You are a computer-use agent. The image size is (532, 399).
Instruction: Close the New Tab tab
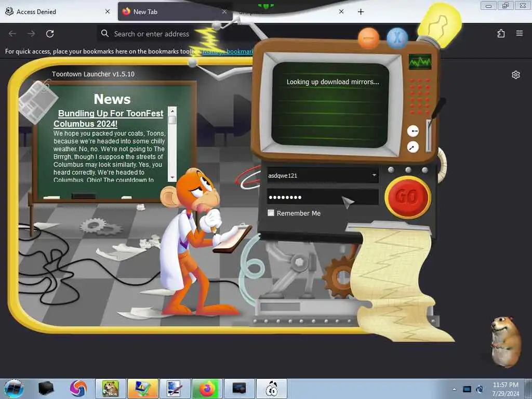(x=224, y=11)
